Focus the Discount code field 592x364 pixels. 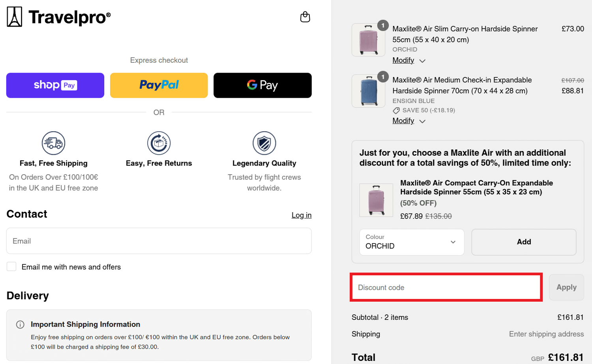coord(446,287)
